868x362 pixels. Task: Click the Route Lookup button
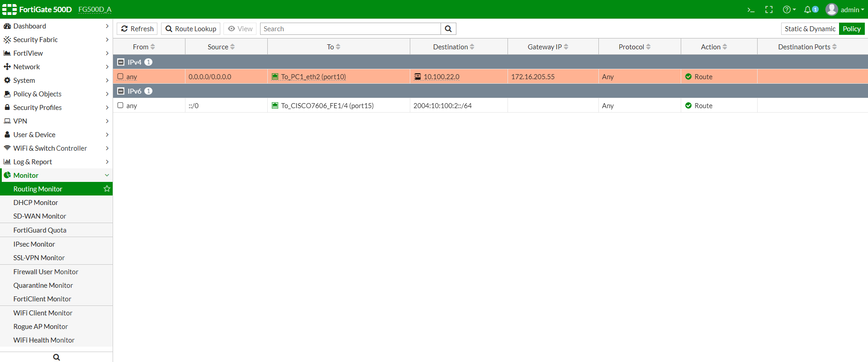190,29
